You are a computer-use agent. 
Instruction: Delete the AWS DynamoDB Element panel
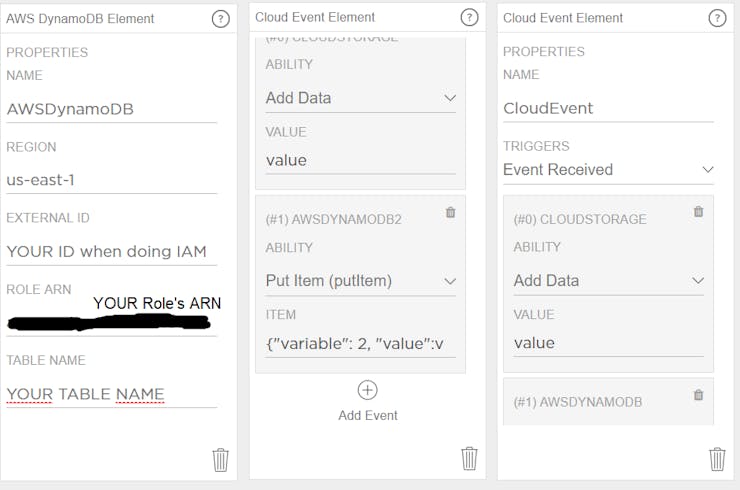tap(220, 460)
